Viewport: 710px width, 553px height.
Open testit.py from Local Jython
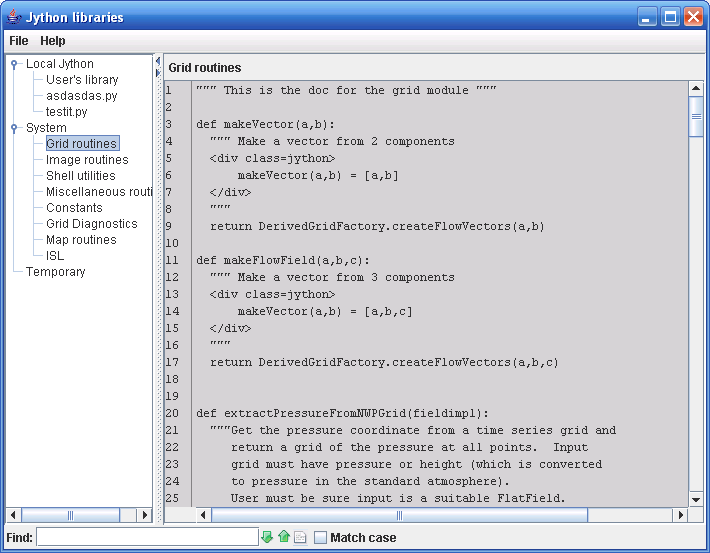click(x=67, y=112)
